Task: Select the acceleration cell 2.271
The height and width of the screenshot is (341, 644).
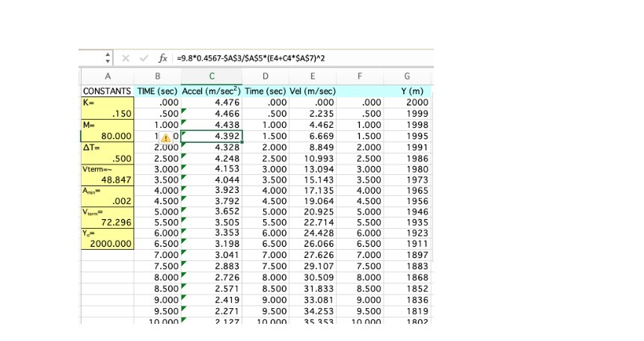Action: pos(212,311)
